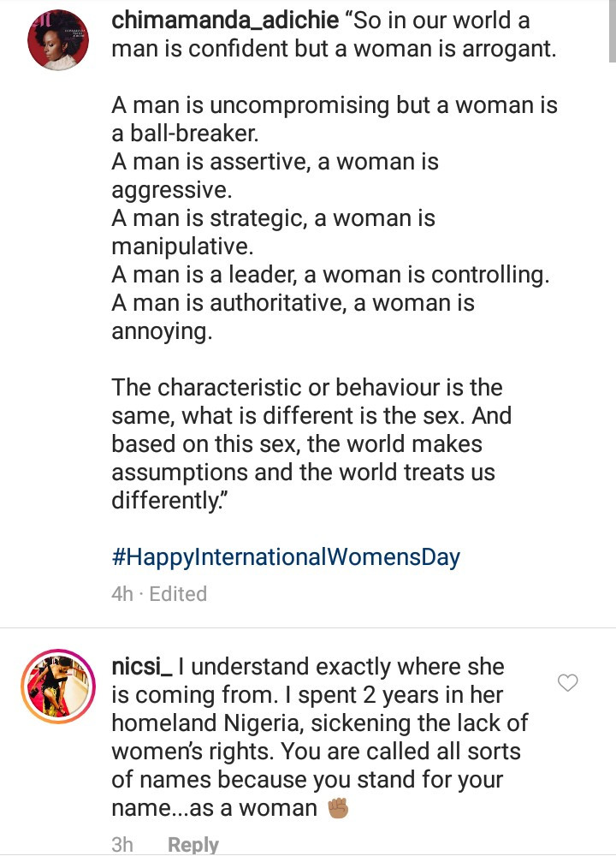Reply to nicsi_'s comment

pos(193,845)
